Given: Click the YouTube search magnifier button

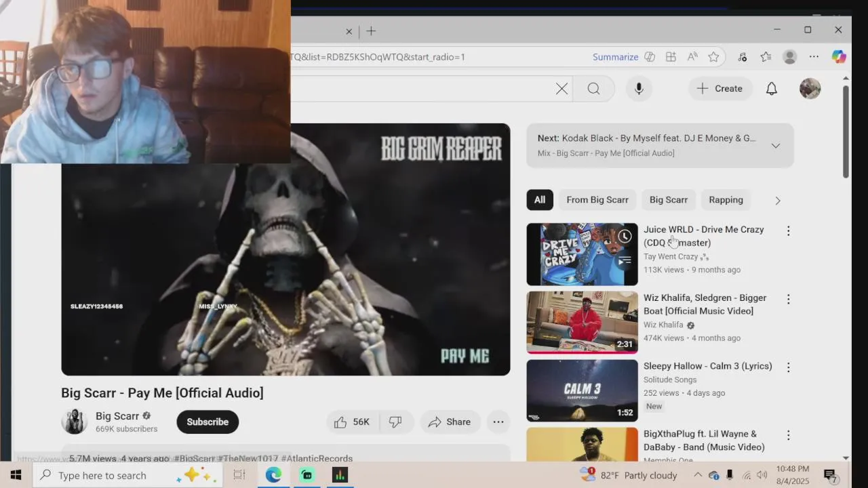Looking at the screenshot, I should [x=593, y=89].
